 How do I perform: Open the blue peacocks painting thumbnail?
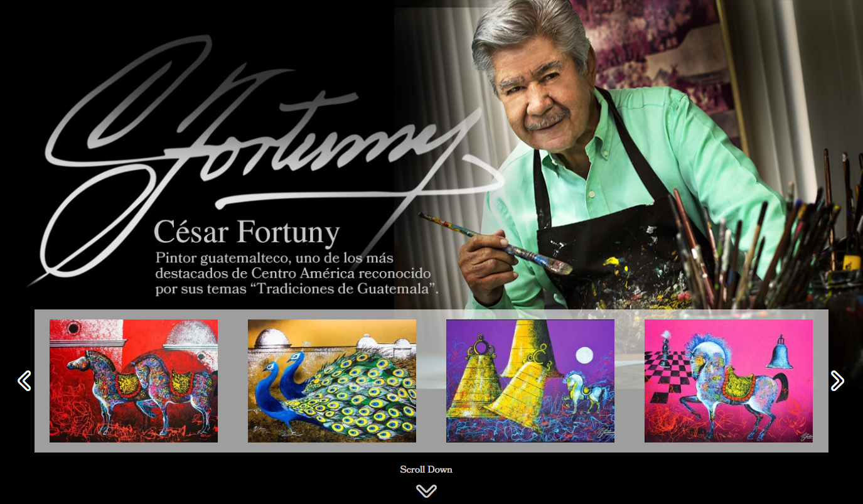[x=332, y=381]
